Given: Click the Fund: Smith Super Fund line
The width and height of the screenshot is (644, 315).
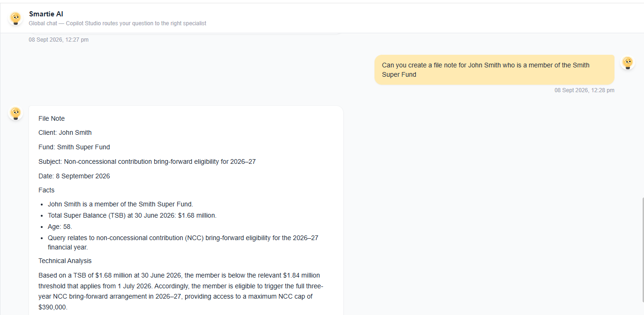Looking at the screenshot, I should (x=74, y=147).
